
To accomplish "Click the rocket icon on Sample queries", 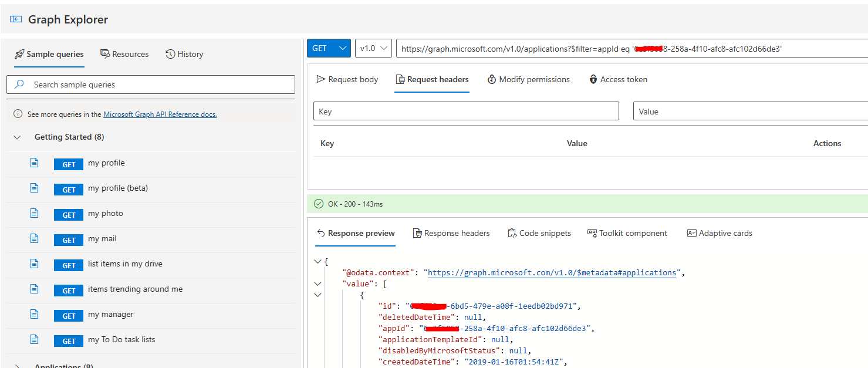I will [x=19, y=54].
